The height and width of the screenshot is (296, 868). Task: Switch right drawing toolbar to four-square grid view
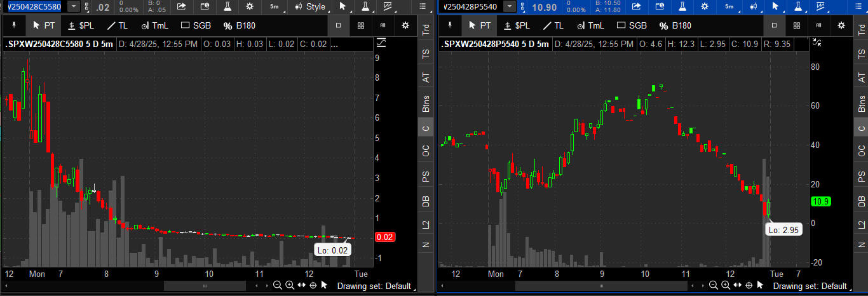[796, 26]
